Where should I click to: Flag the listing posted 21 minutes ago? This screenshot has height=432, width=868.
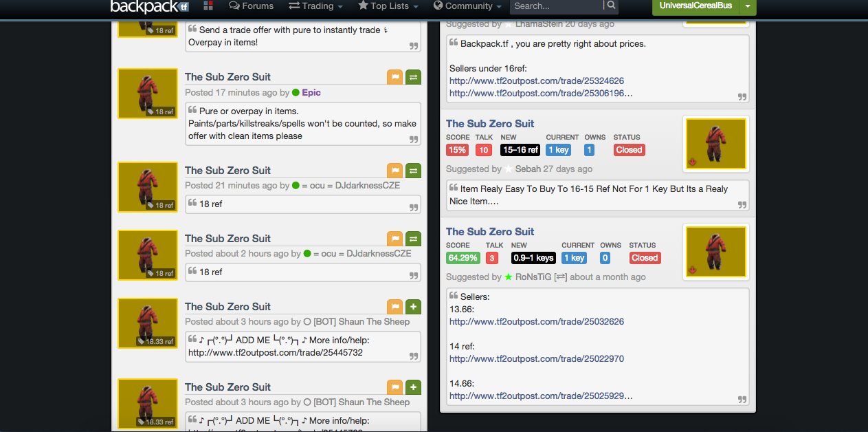coord(394,171)
